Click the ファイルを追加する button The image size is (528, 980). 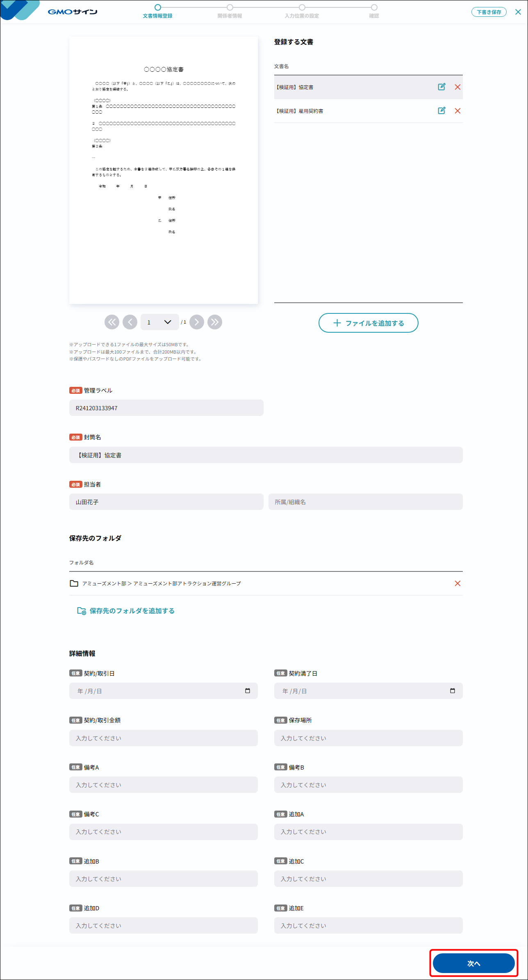368,323
